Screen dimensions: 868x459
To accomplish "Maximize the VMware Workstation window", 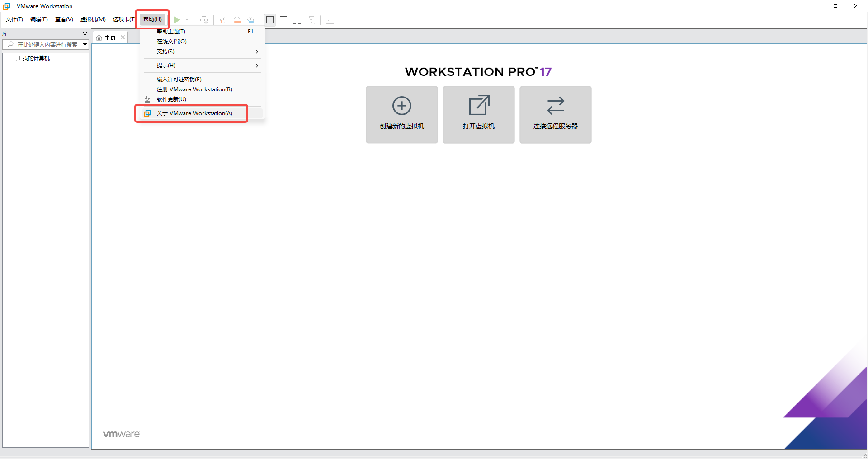I will 835,6.
